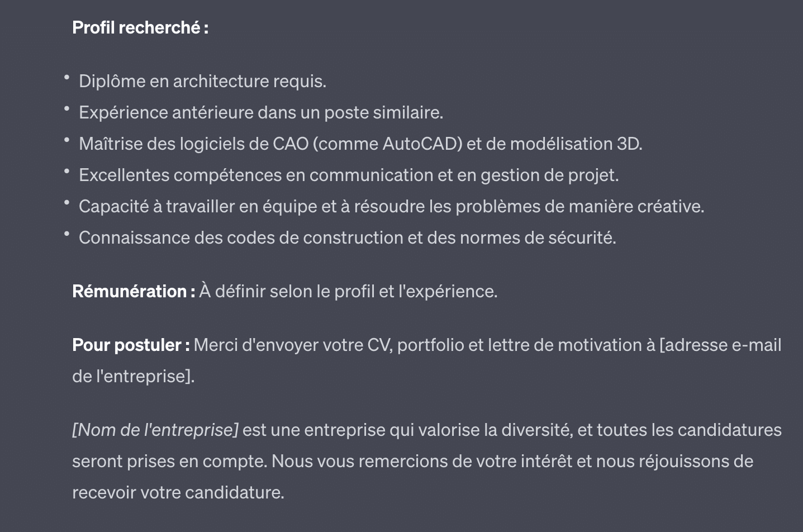Click the "Profil recherché :" heading
This screenshot has height=532, width=803.
(x=140, y=27)
